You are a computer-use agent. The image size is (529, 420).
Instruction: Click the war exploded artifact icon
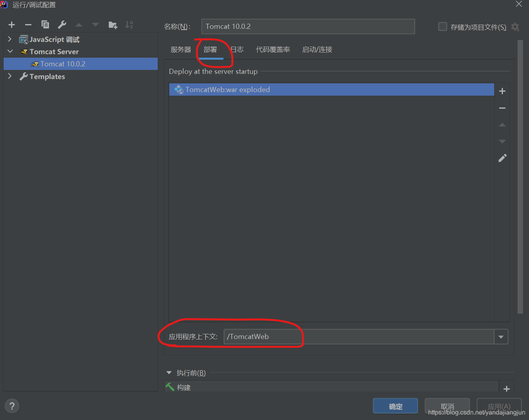179,90
